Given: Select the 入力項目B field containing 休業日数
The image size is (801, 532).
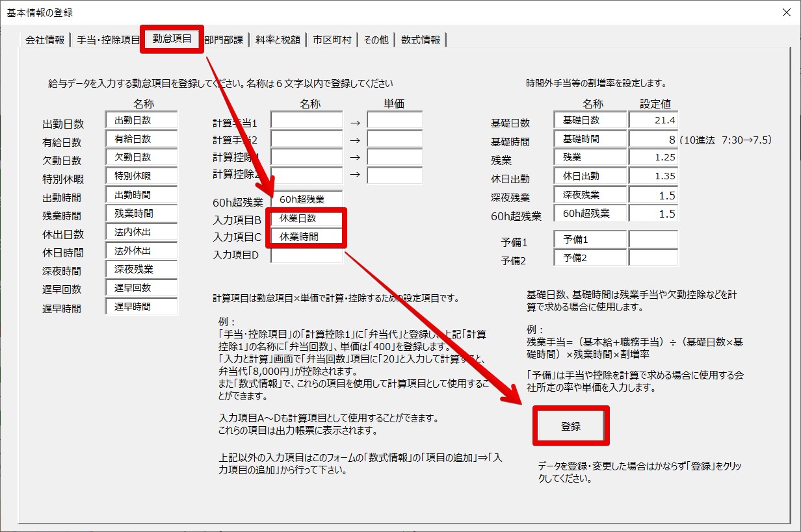Looking at the screenshot, I should click(306, 218).
